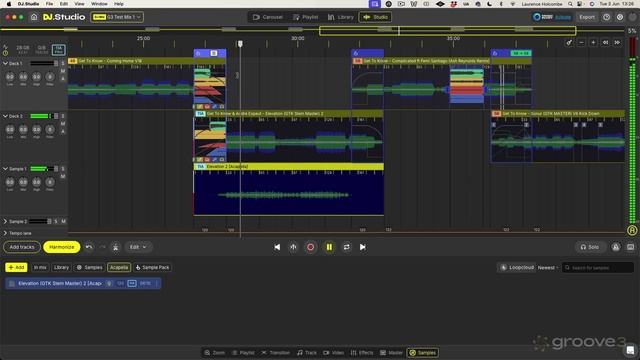Open the Newest sort dropdown
Screen dimensions: 640x360
click(548, 268)
